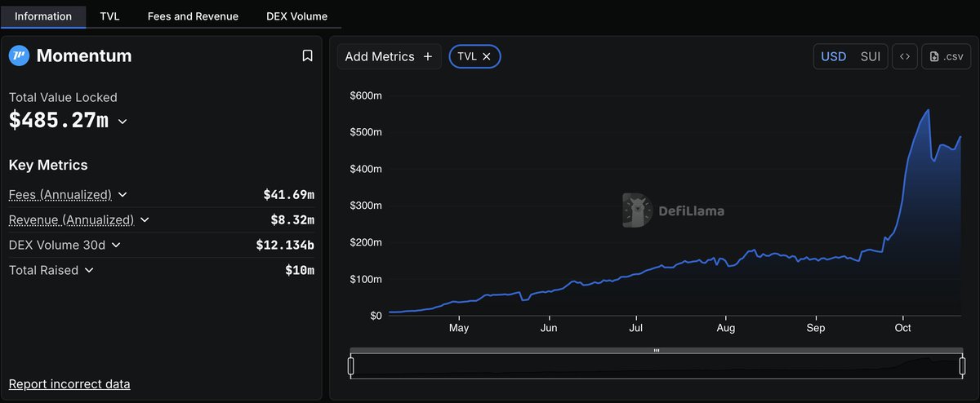Select left handle of range slider
This screenshot has width=980, height=403.
tap(351, 367)
